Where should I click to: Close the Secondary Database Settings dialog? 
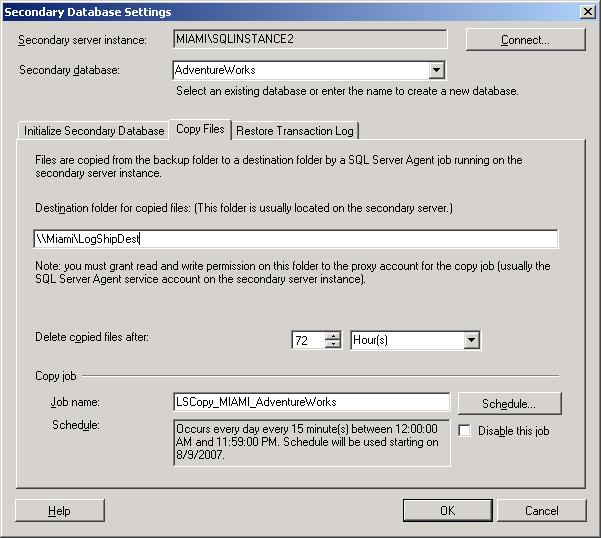click(x=587, y=11)
